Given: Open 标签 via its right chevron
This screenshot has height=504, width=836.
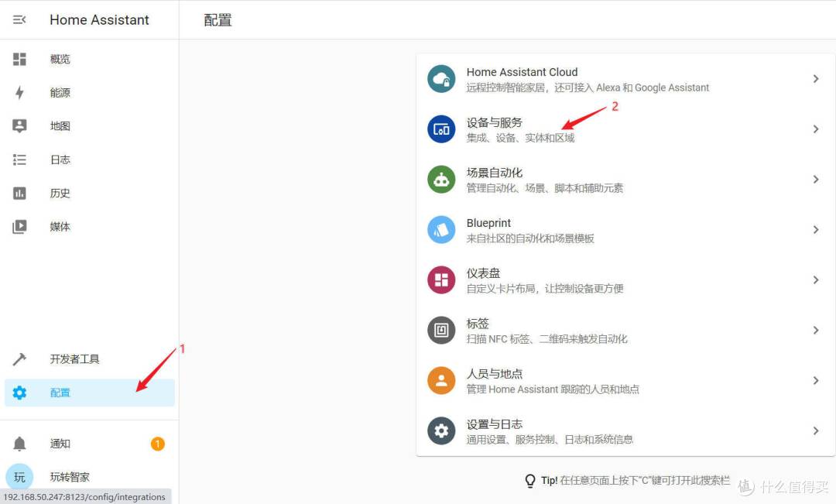Looking at the screenshot, I should pos(816,330).
